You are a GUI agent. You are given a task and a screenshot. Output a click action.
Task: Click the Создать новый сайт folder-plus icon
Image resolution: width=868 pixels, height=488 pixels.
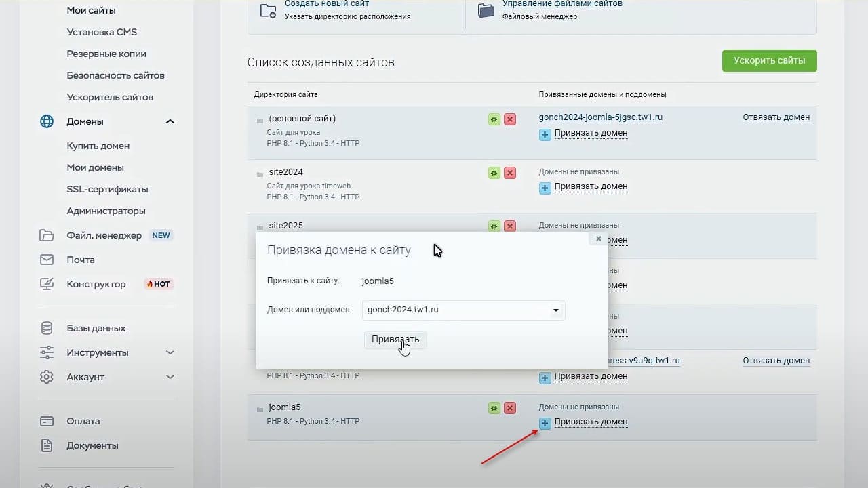(269, 10)
